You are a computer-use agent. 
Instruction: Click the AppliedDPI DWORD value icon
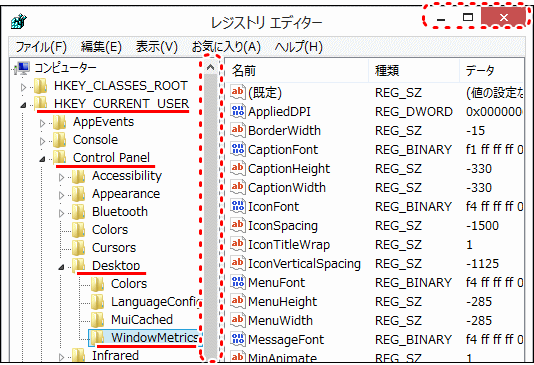point(237,111)
